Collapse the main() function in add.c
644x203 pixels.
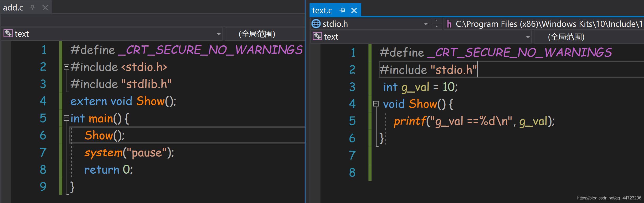coord(66,118)
